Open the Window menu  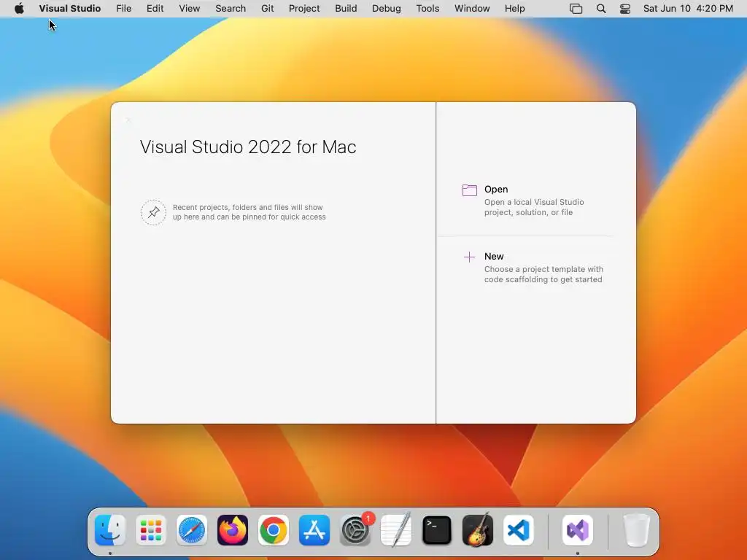[x=472, y=9]
